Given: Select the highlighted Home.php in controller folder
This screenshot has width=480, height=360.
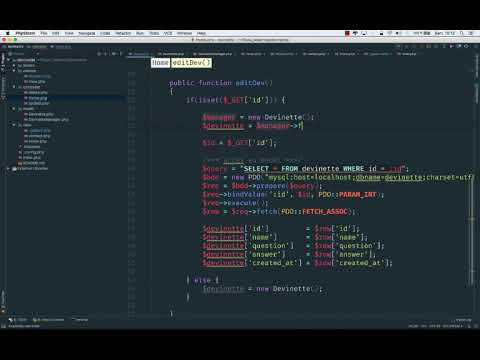Looking at the screenshot, I should pyautogui.click(x=38, y=98).
